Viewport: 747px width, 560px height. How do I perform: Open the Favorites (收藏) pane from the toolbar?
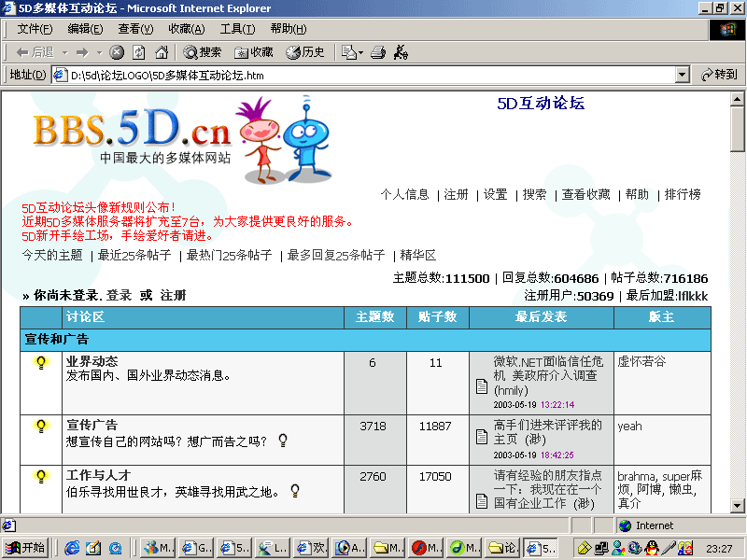tap(254, 52)
